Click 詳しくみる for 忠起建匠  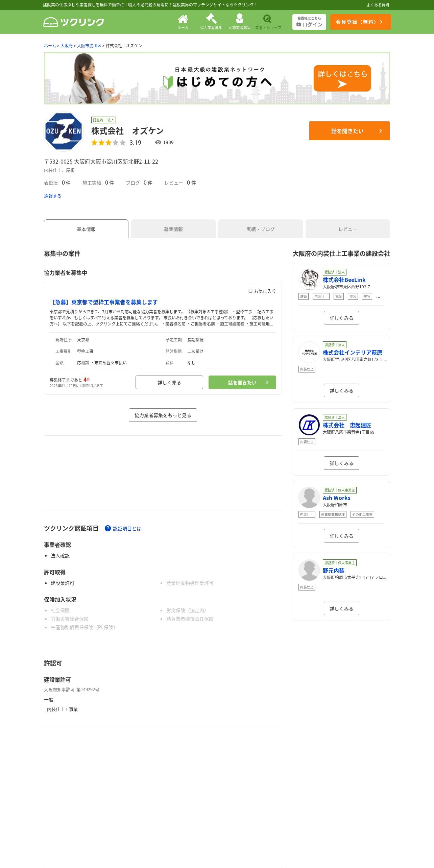point(341,463)
